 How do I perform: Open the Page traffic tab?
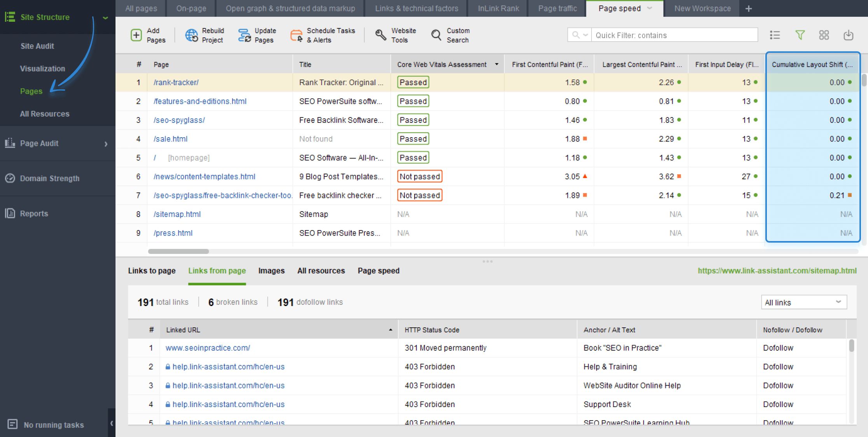(557, 9)
